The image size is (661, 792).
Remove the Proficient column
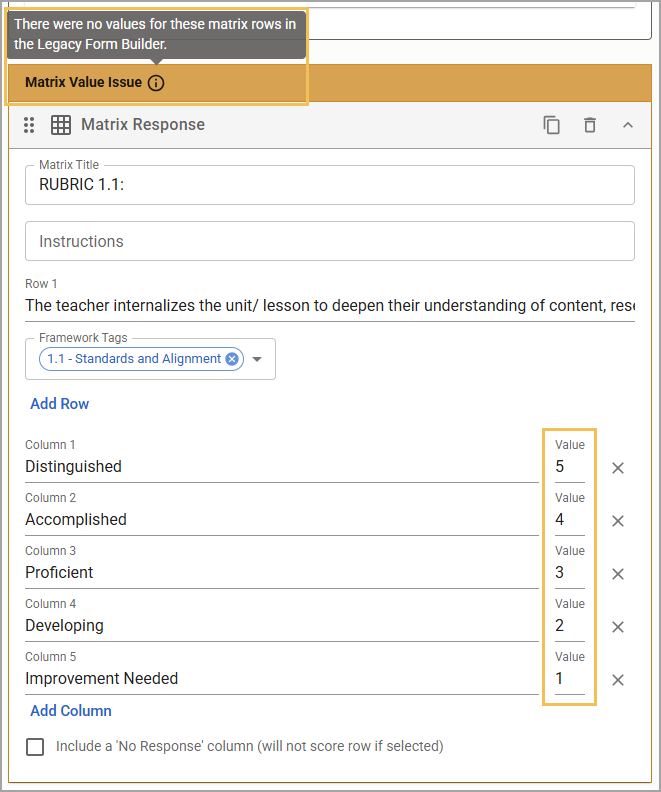click(618, 574)
